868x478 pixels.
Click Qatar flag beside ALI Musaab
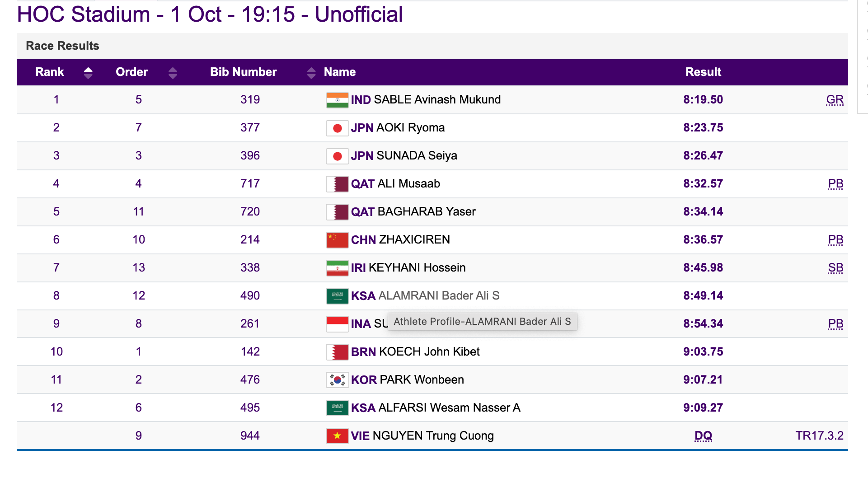337,184
